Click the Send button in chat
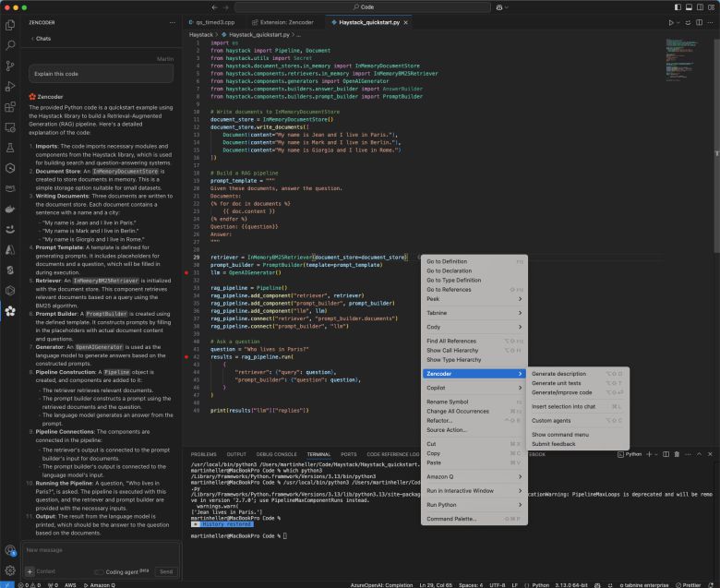 (165, 571)
